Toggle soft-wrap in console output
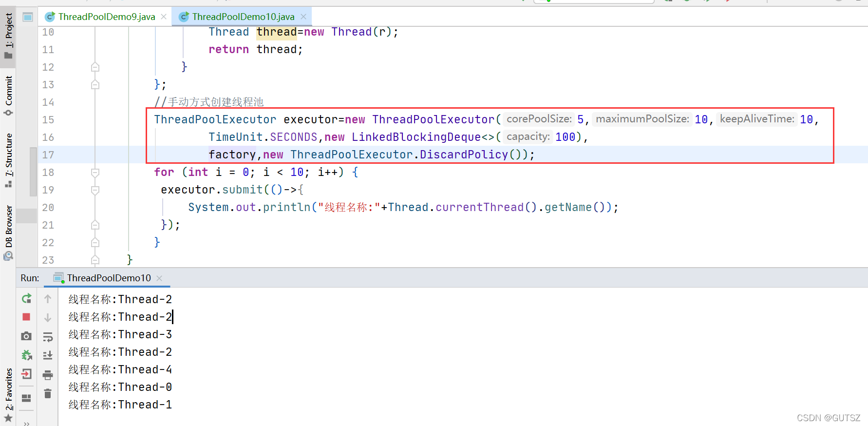The width and height of the screenshot is (868, 426). [x=48, y=337]
